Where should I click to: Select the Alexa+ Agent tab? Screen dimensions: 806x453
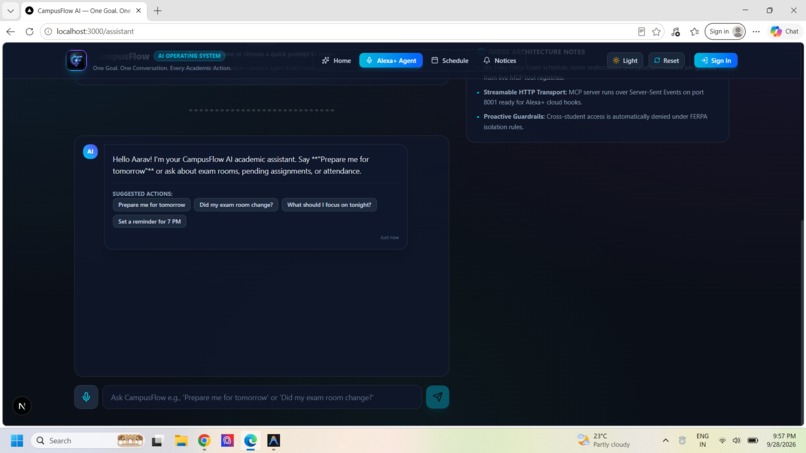pos(391,61)
